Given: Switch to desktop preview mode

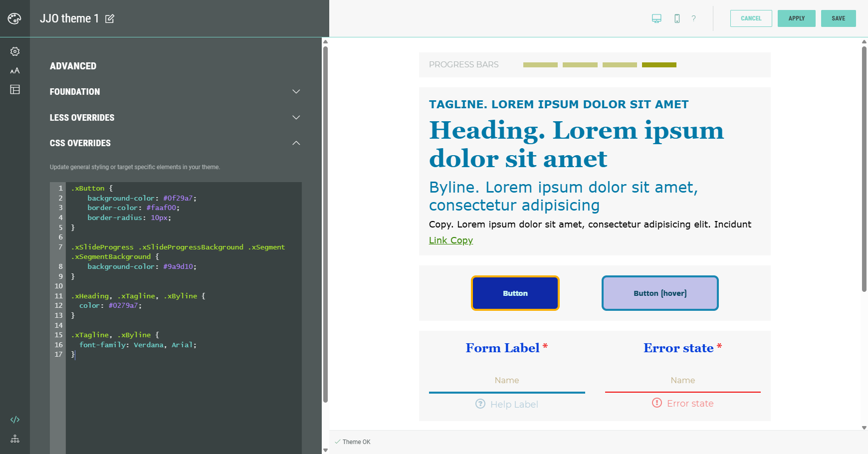Looking at the screenshot, I should [656, 18].
